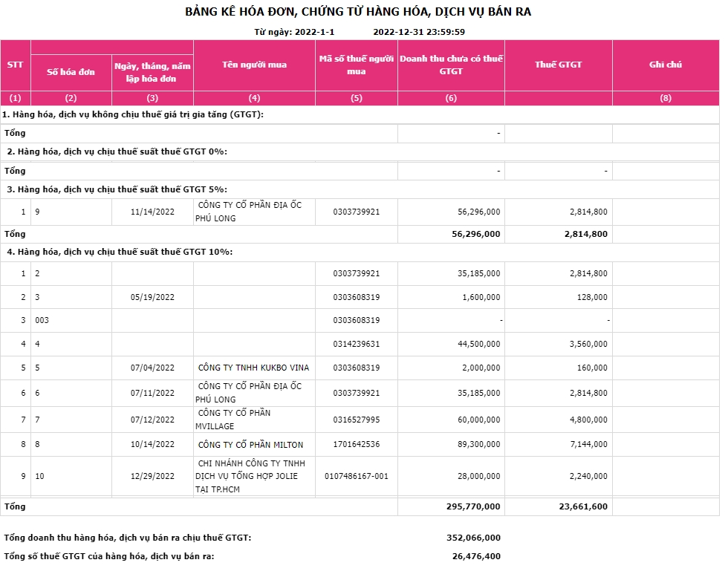
Task: Click the 'Ghi chú' column header
Action: coord(665,65)
